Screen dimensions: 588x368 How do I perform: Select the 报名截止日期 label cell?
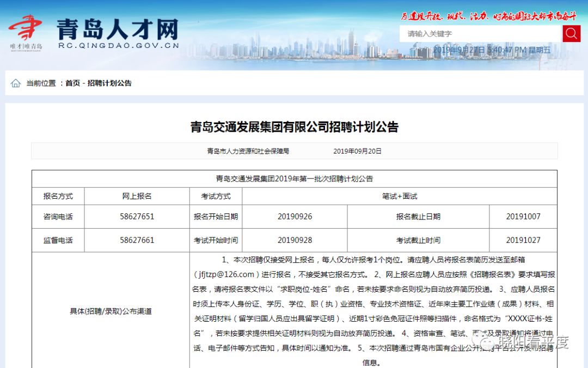(x=419, y=217)
